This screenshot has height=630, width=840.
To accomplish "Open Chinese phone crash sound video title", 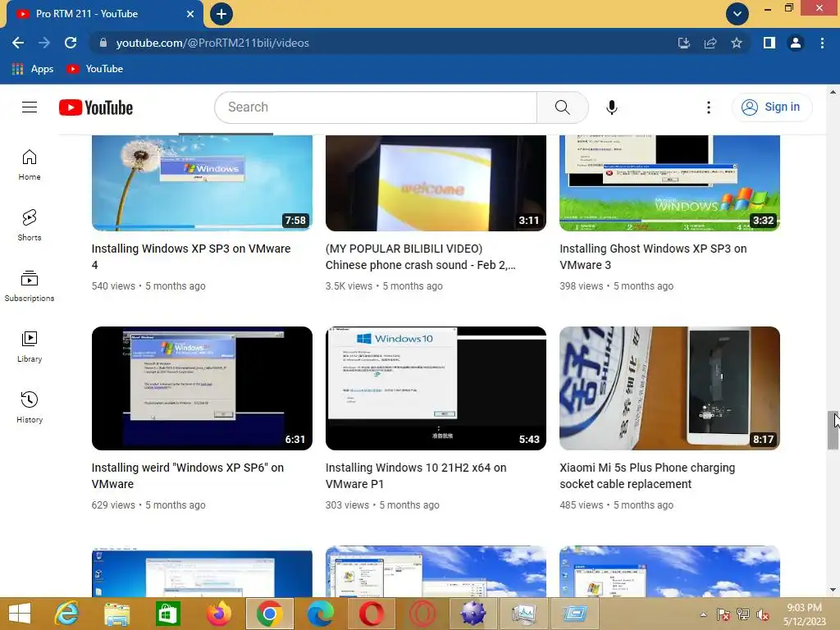I will tap(421, 257).
